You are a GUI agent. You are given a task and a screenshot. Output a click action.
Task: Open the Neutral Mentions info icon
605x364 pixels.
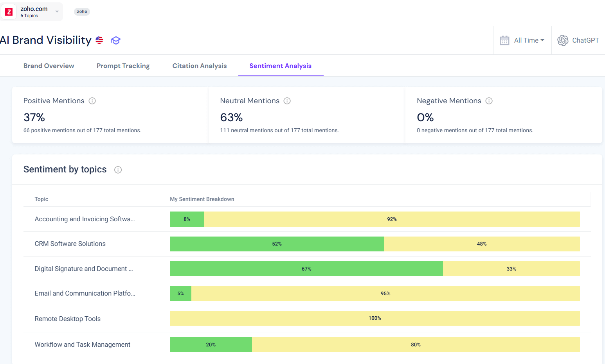tap(287, 101)
